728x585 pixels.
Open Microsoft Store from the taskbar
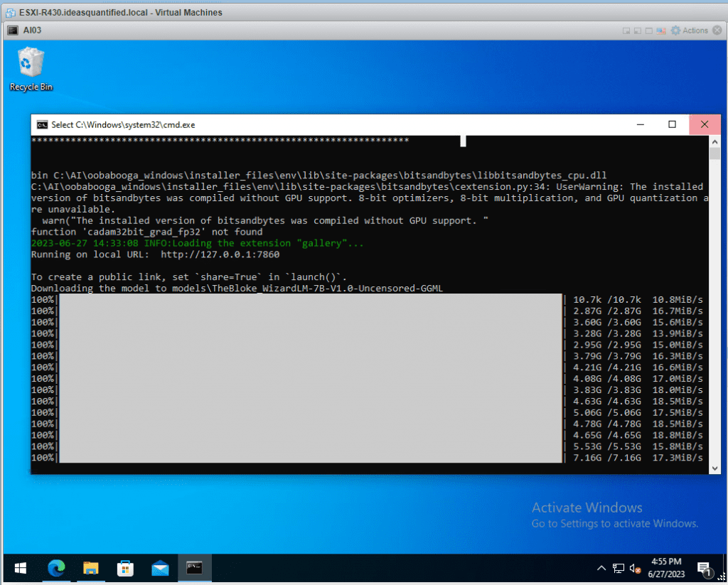[x=125, y=567]
